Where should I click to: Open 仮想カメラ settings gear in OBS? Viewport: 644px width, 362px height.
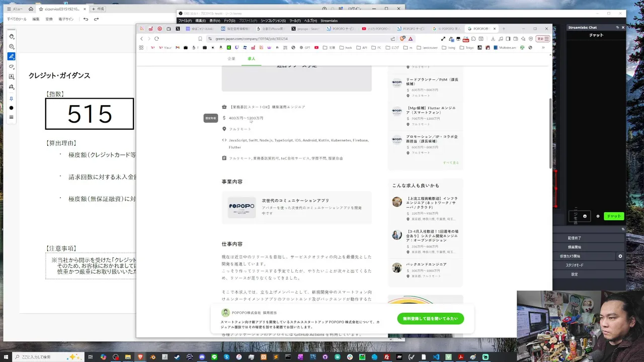pos(620,256)
